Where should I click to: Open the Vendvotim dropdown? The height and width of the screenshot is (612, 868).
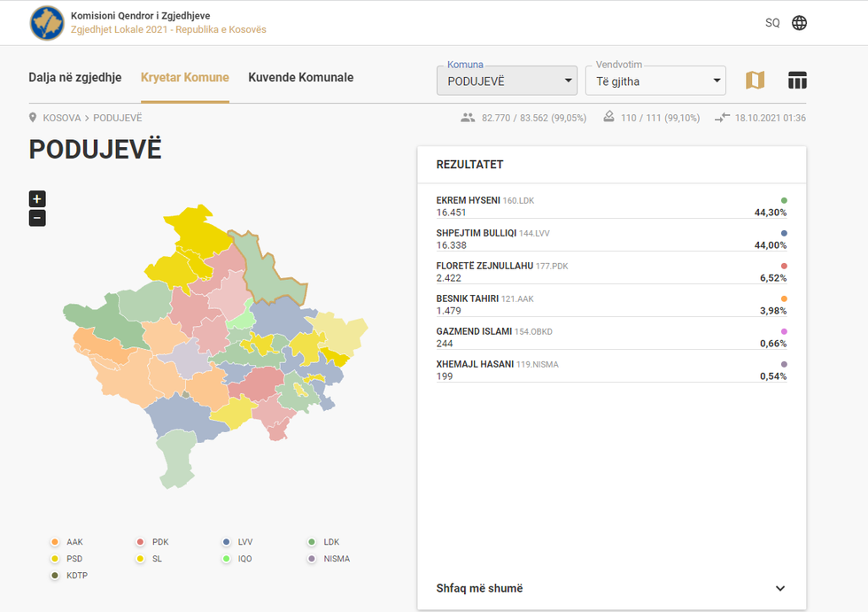(655, 81)
